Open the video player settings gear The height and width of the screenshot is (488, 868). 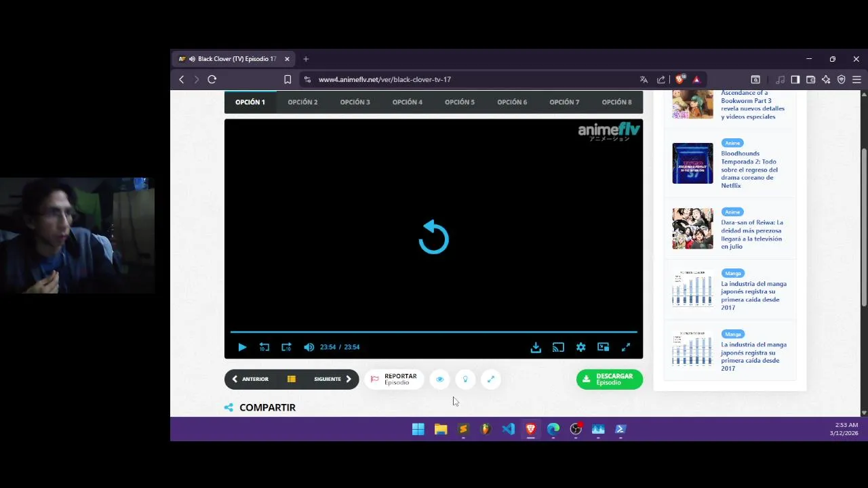(x=580, y=347)
